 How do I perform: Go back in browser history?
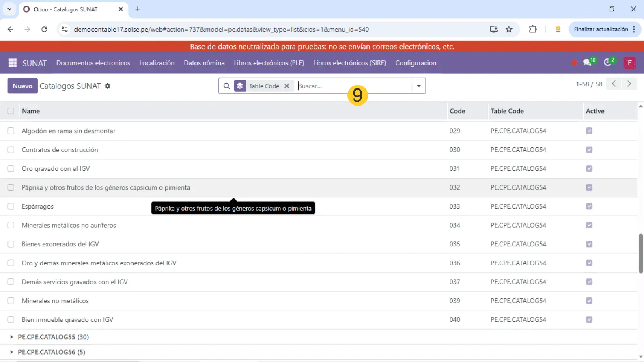[x=11, y=29]
